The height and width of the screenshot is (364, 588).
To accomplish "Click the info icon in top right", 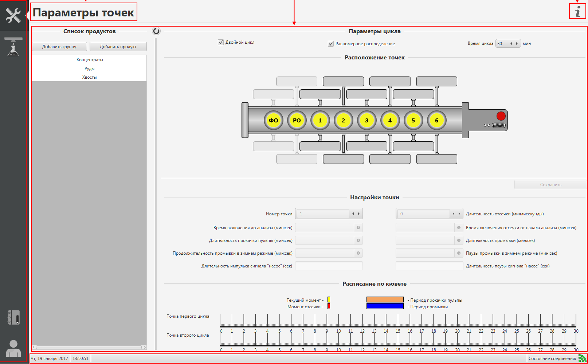I will pos(577,11).
